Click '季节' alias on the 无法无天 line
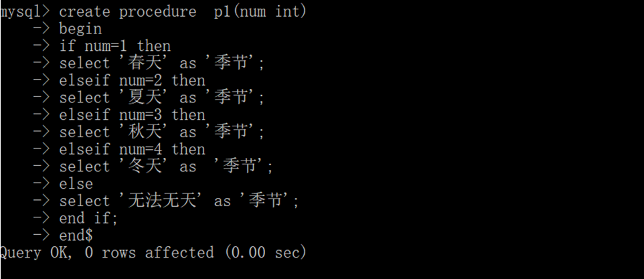This screenshot has width=644, height=279. pyautogui.click(x=266, y=201)
